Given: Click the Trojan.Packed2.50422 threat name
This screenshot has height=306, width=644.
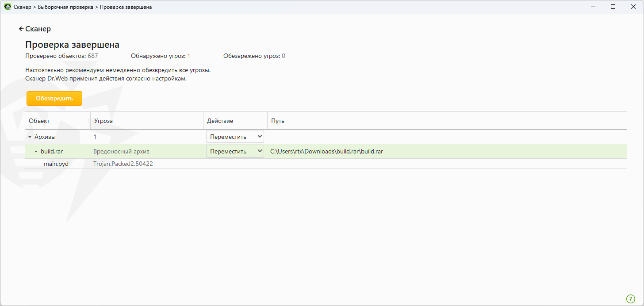Looking at the screenshot, I should (123, 164).
